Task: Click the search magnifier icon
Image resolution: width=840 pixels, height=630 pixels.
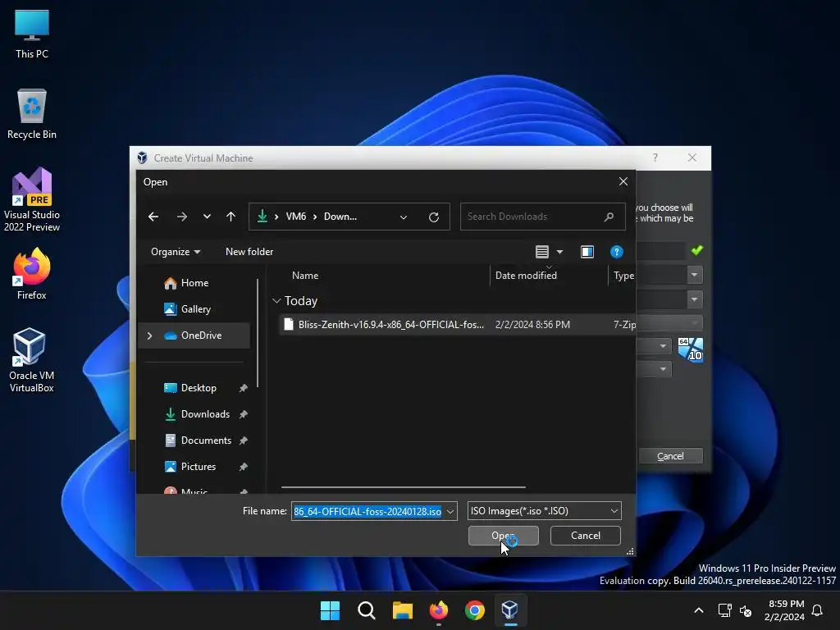Action: coord(609,217)
